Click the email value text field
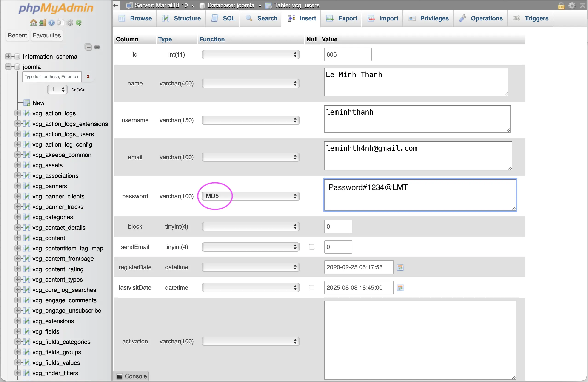The image size is (588, 382). pyautogui.click(x=418, y=156)
